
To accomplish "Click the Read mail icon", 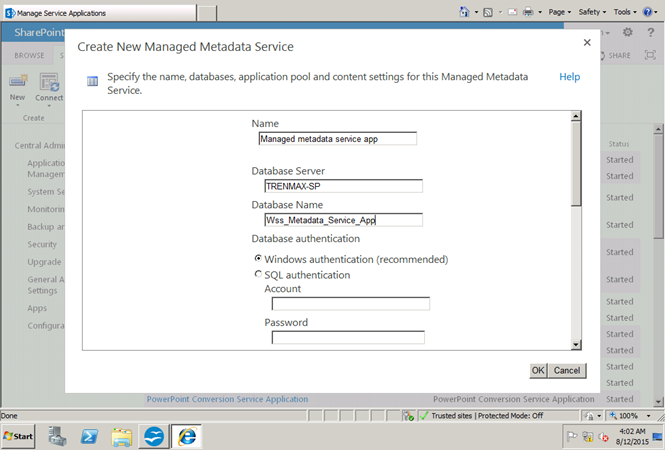I will [x=512, y=12].
